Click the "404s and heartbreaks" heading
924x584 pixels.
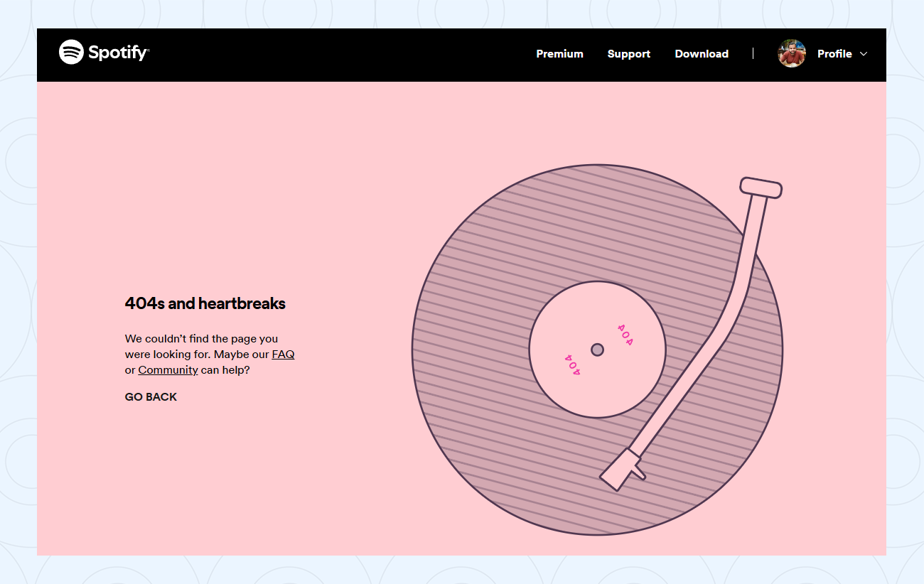205,303
